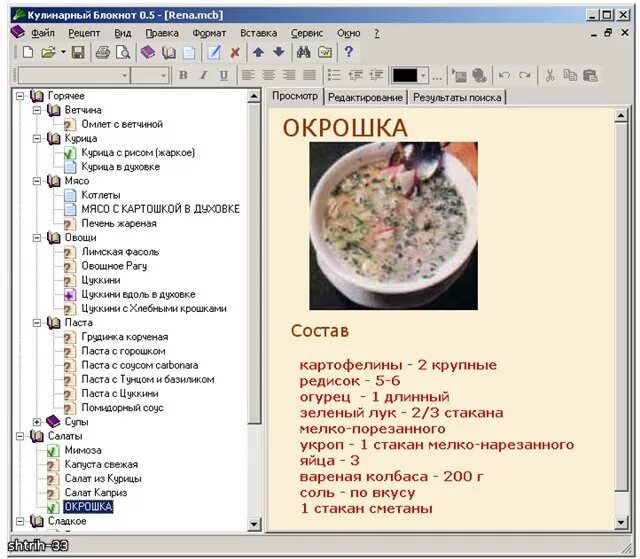The height and width of the screenshot is (559, 640).
Task: Click the blue move down arrow
Action: click(278, 52)
